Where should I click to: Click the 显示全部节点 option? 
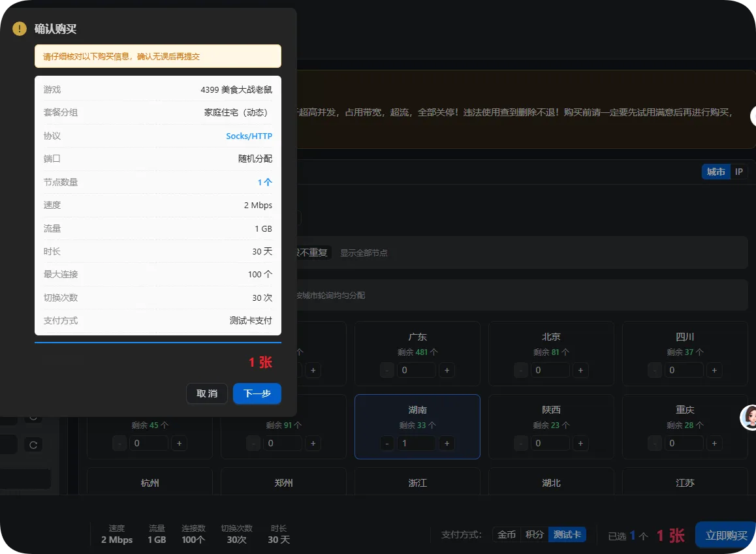point(364,253)
